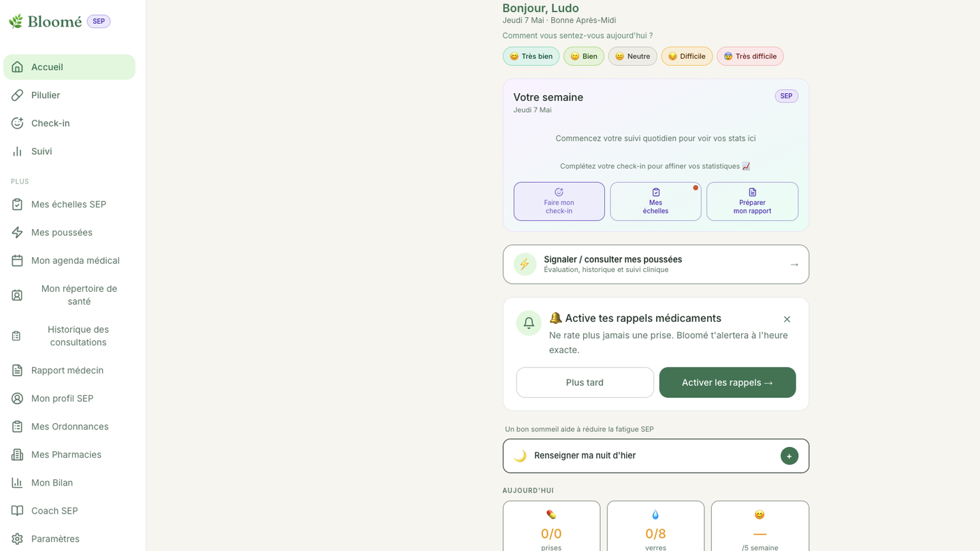
Task: Click arrow at right of poussées banner
Action: coord(794,264)
